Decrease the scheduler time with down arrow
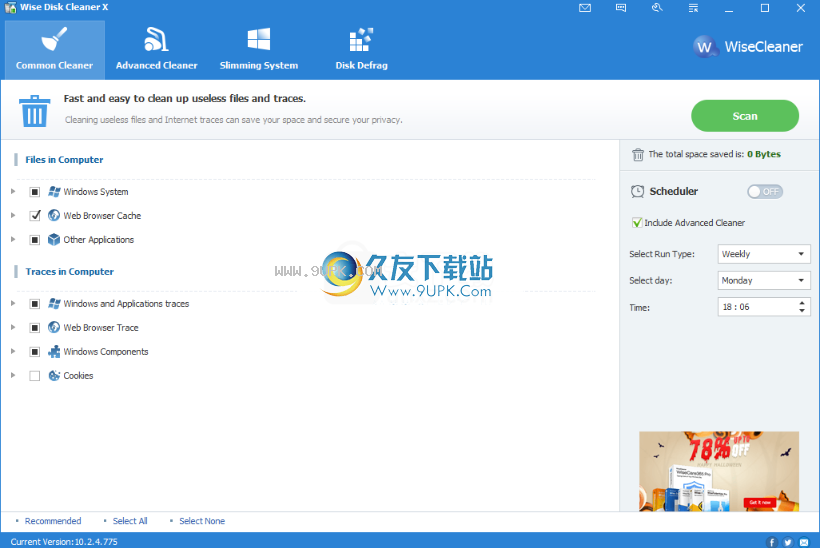The height and width of the screenshot is (548, 821). [x=802, y=311]
